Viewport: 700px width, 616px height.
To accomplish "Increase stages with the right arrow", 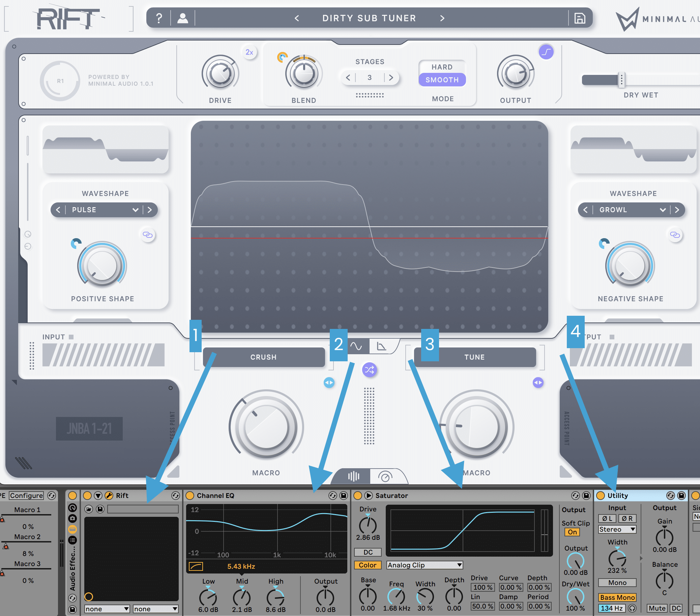I will pos(391,78).
